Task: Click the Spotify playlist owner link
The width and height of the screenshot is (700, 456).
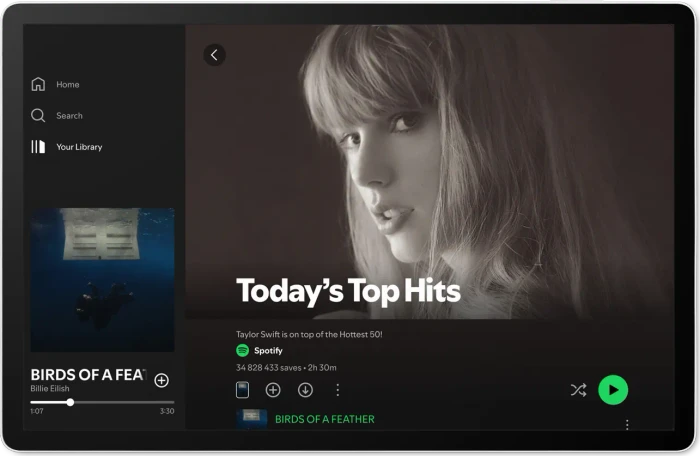Action: point(268,351)
